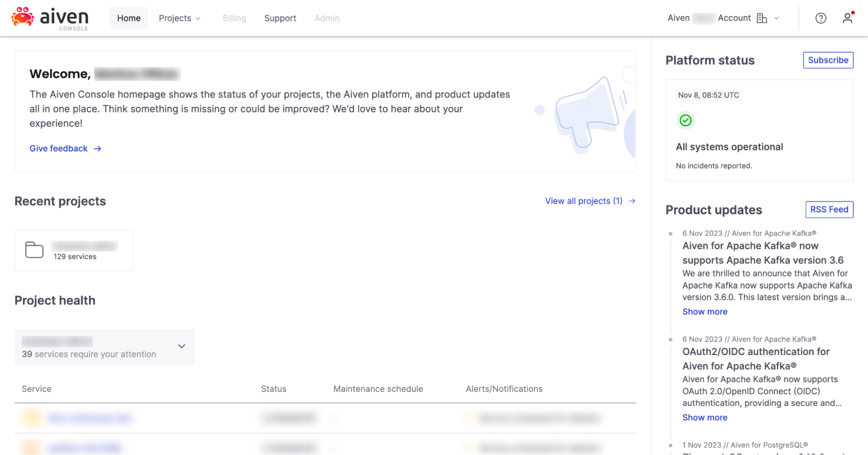868x455 pixels.
Task: Click the Alerts/Notifications column header
Action: tap(504, 389)
